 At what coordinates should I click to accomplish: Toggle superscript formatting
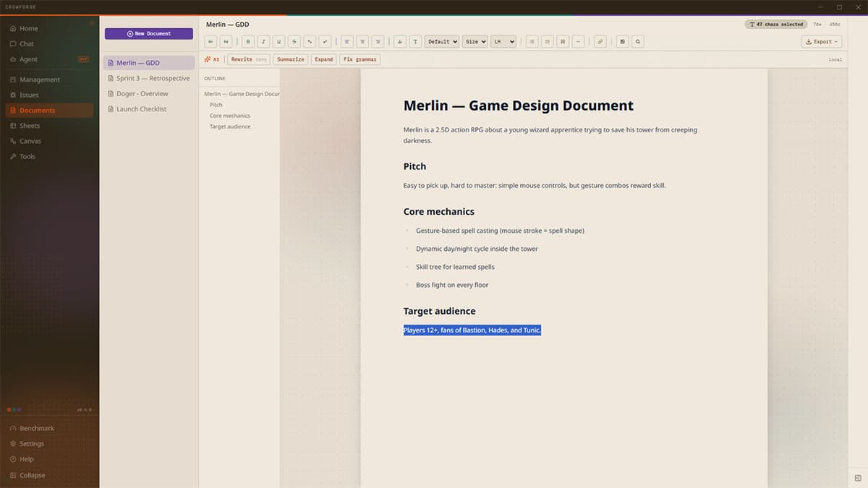click(325, 42)
